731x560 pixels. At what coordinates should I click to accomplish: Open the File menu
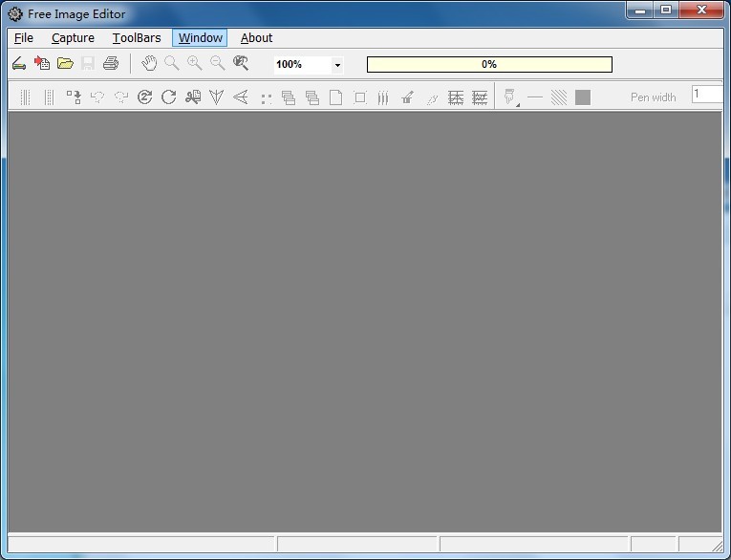(x=24, y=38)
